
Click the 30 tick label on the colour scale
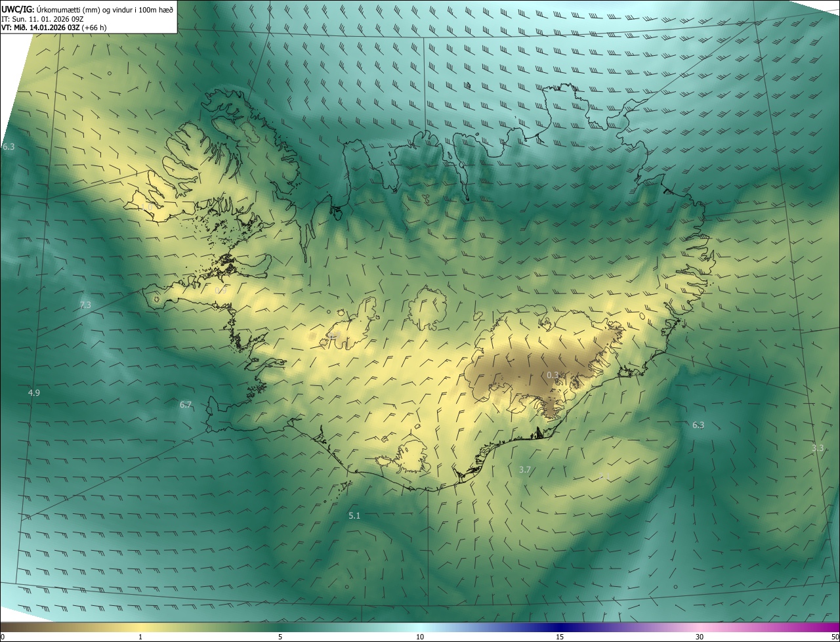[x=700, y=637]
